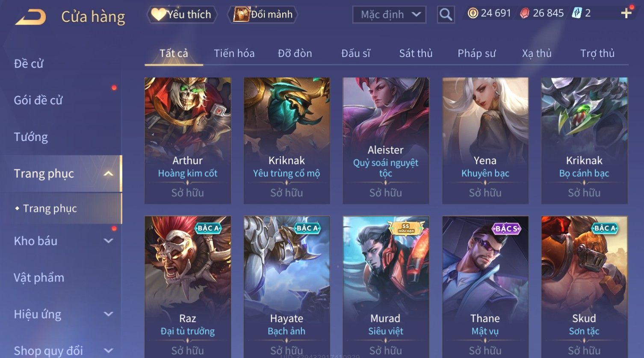Viewport: 644px width, 358px height.
Task: Select Murad Siêu việt skin card
Action: click(x=386, y=286)
